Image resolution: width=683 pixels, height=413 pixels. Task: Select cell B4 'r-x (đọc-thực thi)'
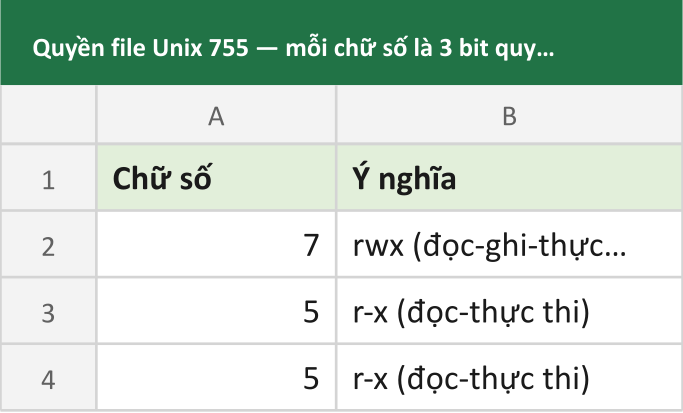tap(509, 378)
